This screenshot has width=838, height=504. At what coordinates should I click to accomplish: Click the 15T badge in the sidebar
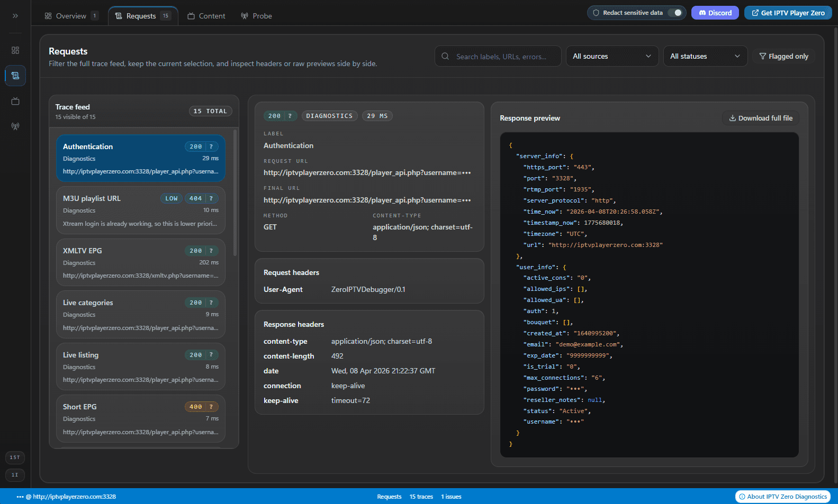tap(15, 457)
